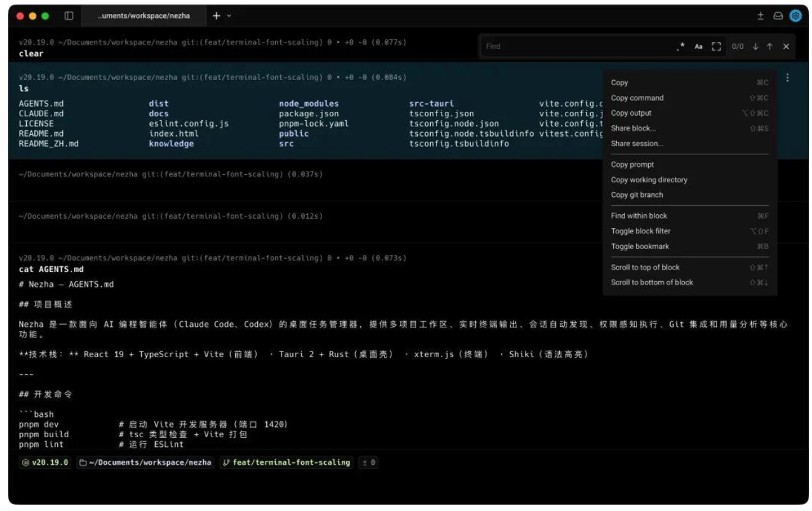This screenshot has width=812, height=511.
Task: Click index.html in ls output
Action: pyautogui.click(x=173, y=134)
